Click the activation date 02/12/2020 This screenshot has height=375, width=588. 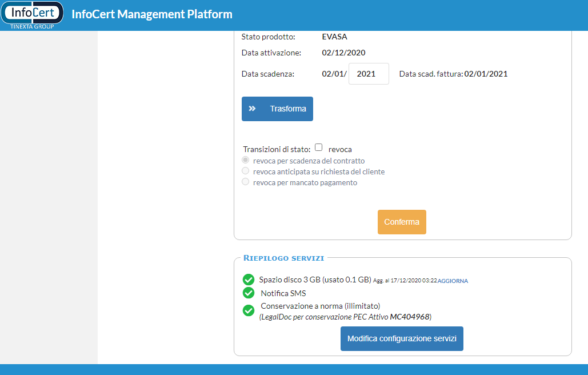tap(343, 53)
